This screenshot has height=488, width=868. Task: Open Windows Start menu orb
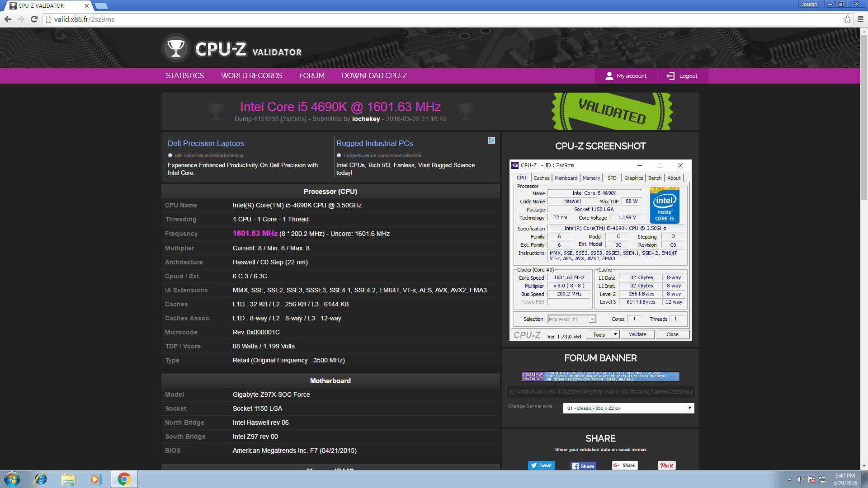click(x=12, y=479)
